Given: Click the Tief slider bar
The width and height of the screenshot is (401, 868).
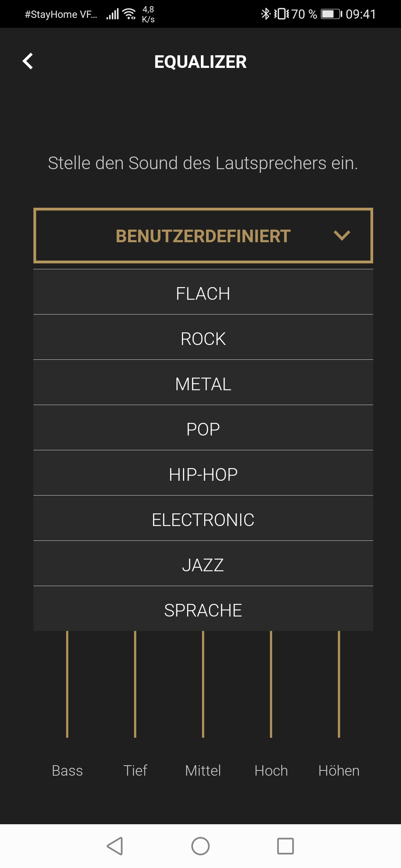Looking at the screenshot, I should click(x=135, y=684).
